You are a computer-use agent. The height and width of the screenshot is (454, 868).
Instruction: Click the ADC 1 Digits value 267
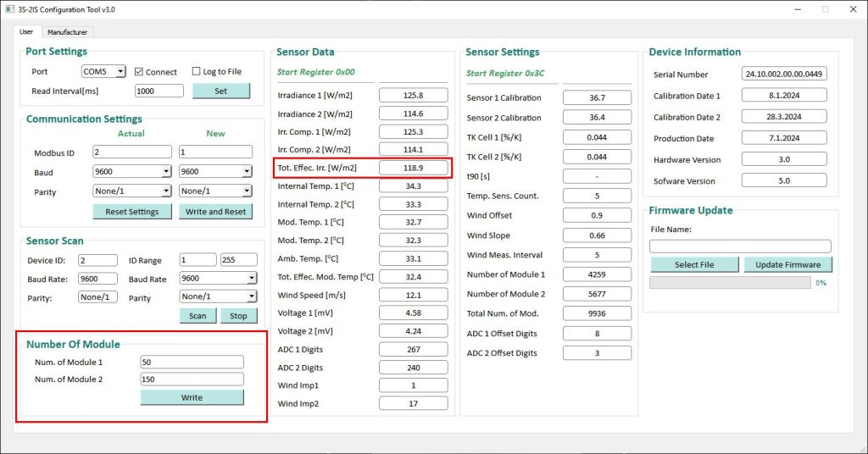tap(414, 350)
